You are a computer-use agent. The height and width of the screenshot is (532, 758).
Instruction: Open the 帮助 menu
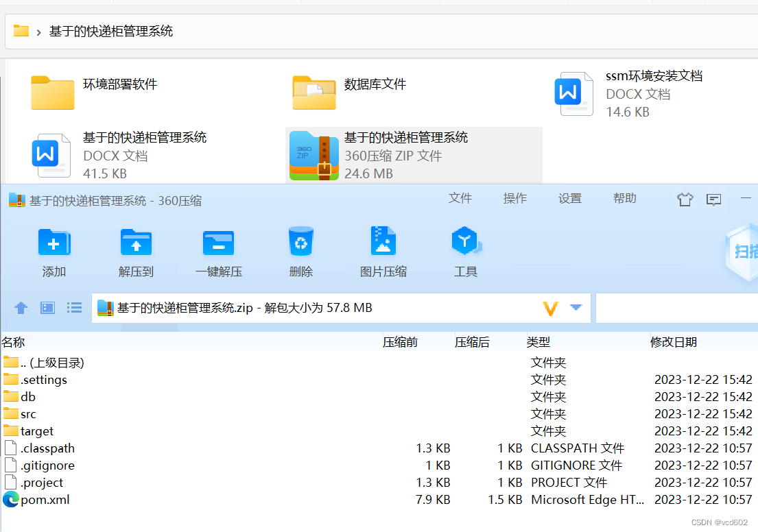(x=624, y=198)
